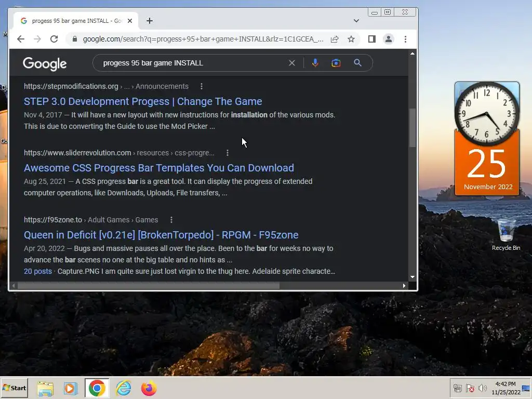Viewport: 532px width, 399px height.
Task: Click the vertical scrollbar up arrow
Action: 412,54
